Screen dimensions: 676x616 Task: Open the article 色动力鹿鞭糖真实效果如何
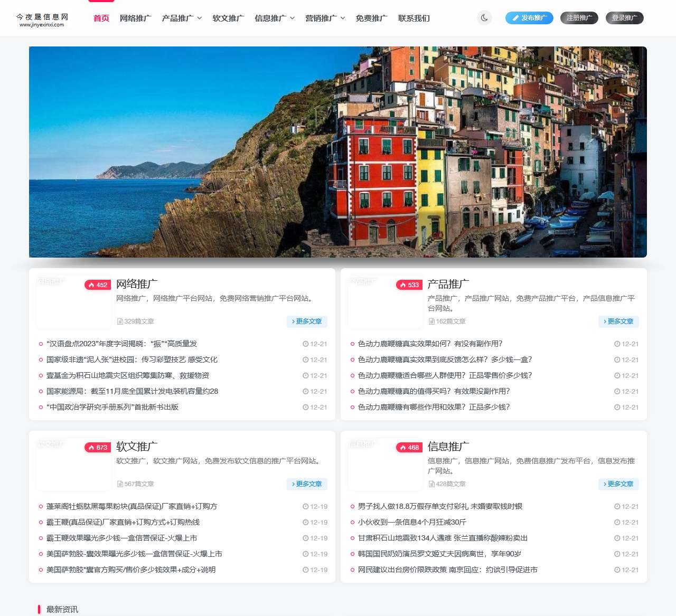point(430,344)
